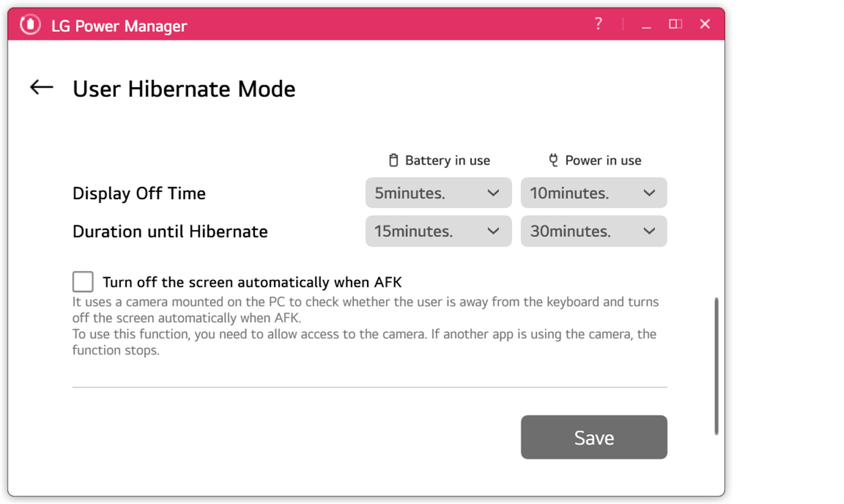The height and width of the screenshot is (504, 844).
Task: Click the User Hibernate Mode heading
Action: [184, 89]
